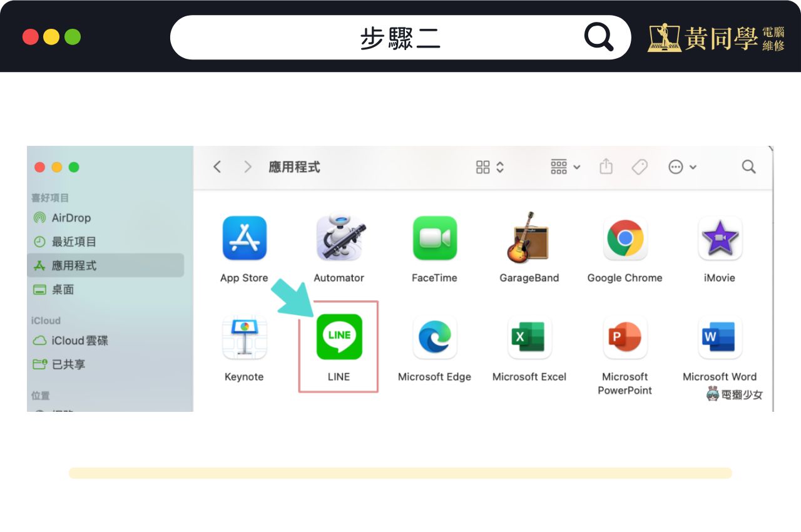Open the Microsoft Edge app icon
The image size is (801, 532).
pos(434,337)
